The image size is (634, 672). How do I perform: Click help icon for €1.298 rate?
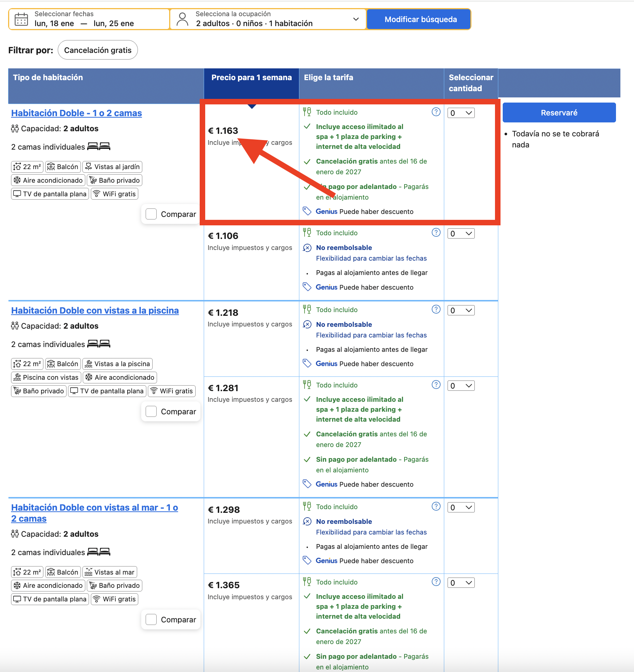436,506
